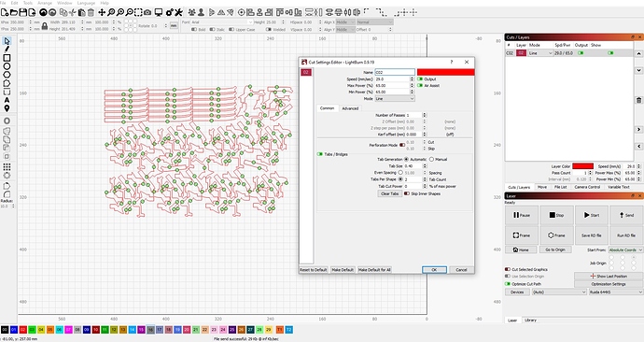Open the (Auto) device port dropdown
The width and height of the screenshot is (644, 342).
pos(559,292)
